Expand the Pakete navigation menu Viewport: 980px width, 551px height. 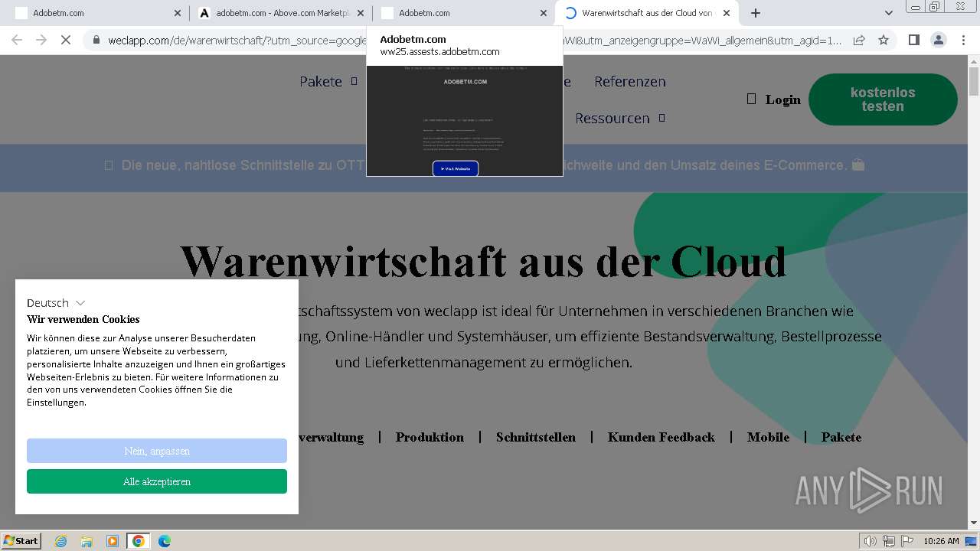coord(328,81)
